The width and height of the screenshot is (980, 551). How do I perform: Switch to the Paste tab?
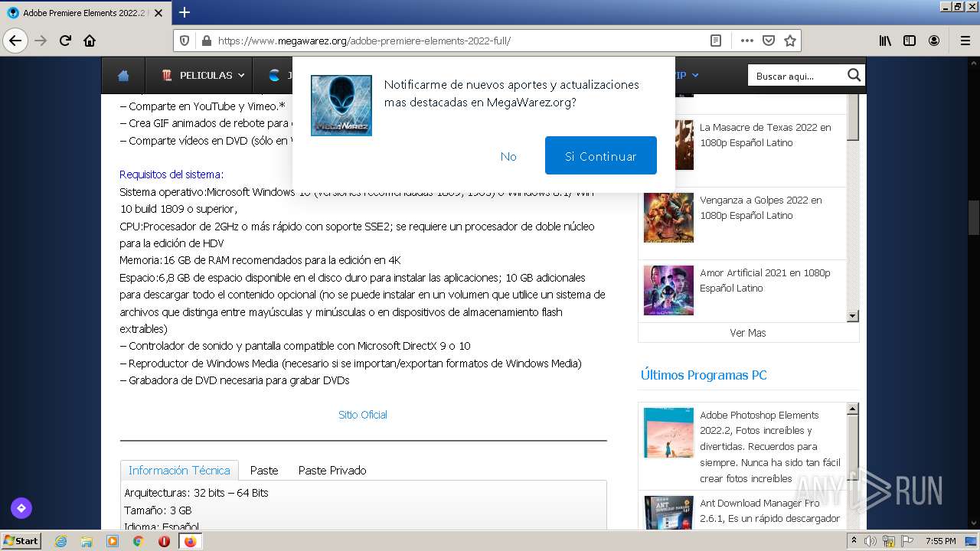pyautogui.click(x=264, y=470)
